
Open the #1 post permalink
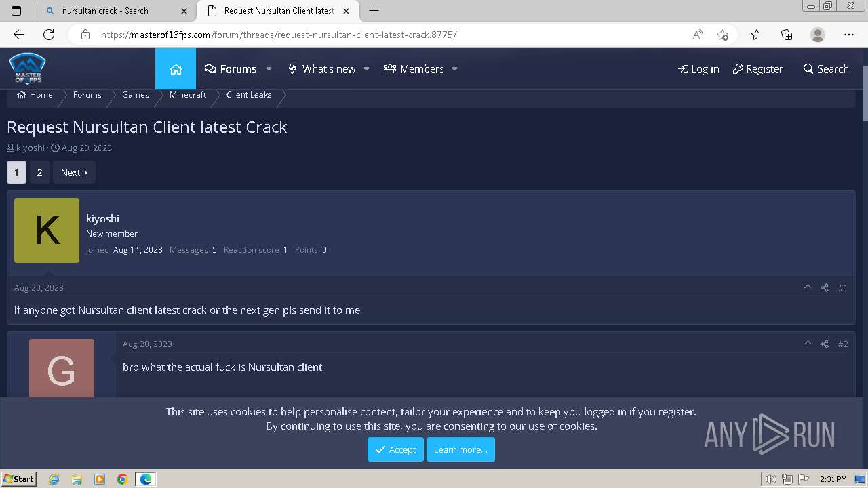[842, 288]
